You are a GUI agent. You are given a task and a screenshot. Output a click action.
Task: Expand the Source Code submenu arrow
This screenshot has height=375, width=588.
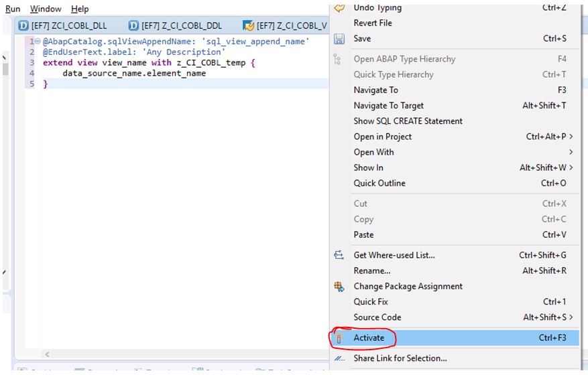click(571, 317)
